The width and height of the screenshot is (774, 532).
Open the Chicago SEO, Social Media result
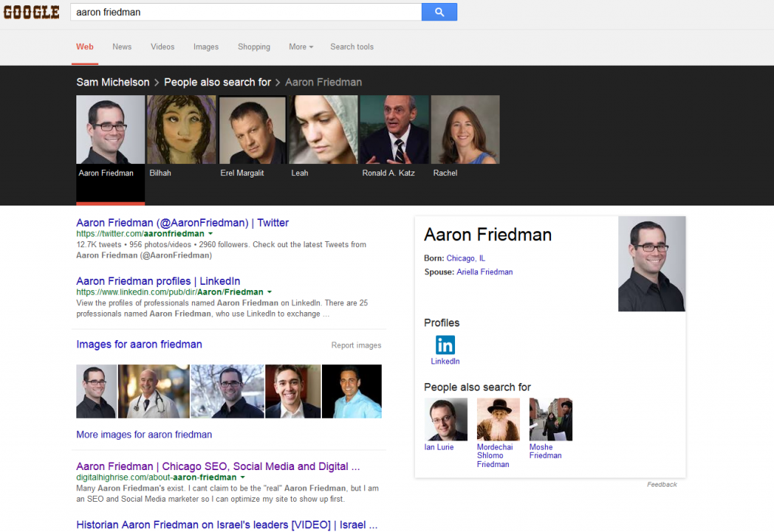(x=218, y=466)
